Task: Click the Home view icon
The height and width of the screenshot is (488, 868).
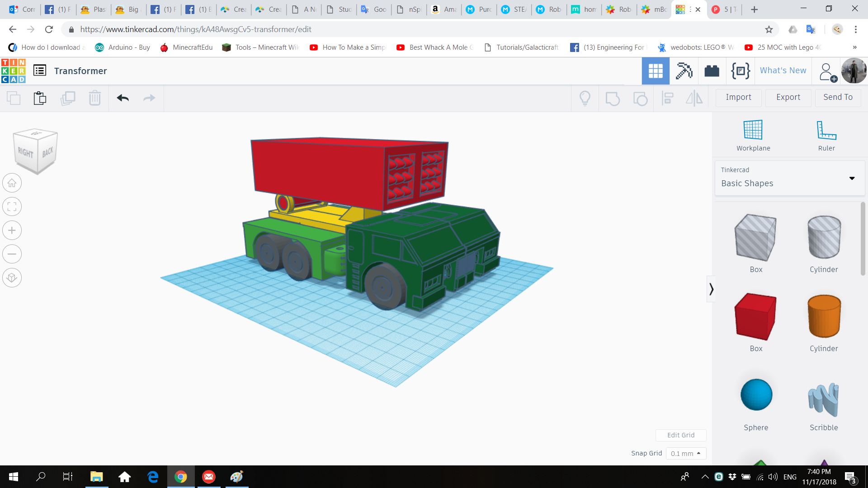Action: [x=12, y=183]
